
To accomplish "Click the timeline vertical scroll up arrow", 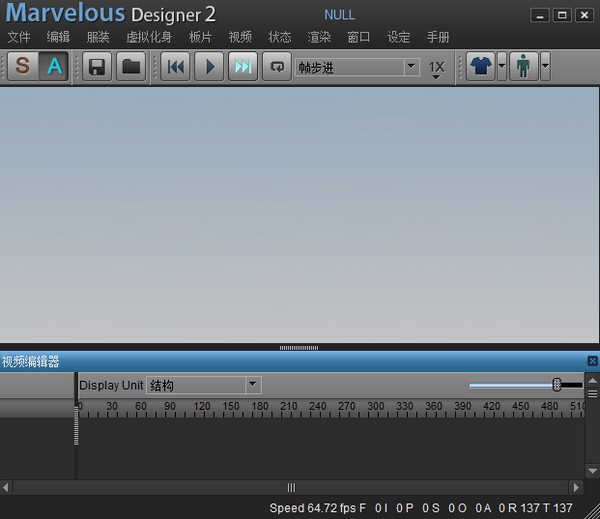I will [x=592, y=380].
